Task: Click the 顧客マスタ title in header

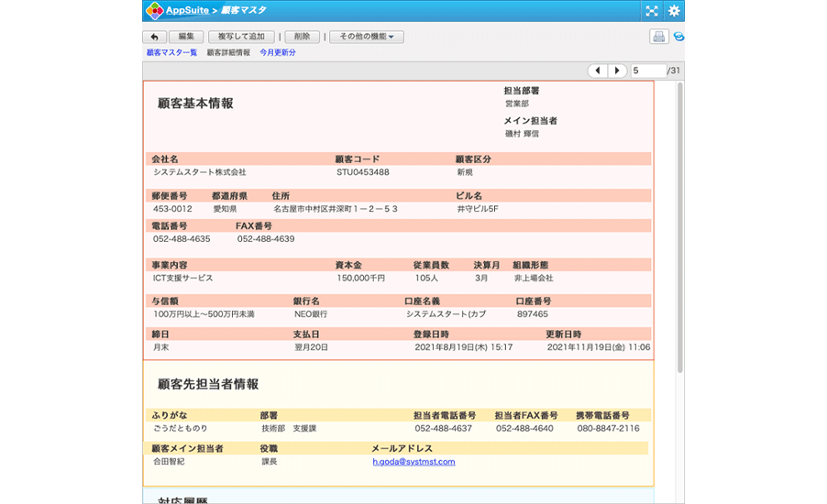Action: [242, 11]
